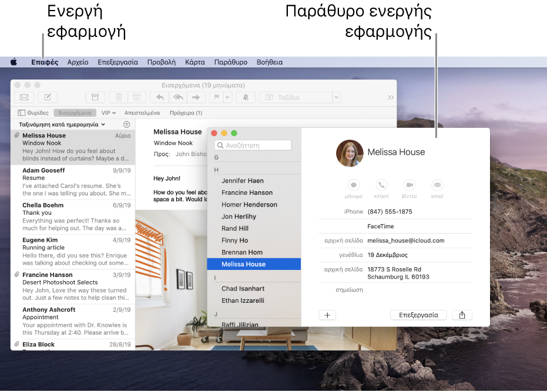Click address 18773 S Roselle Rd

398,273
